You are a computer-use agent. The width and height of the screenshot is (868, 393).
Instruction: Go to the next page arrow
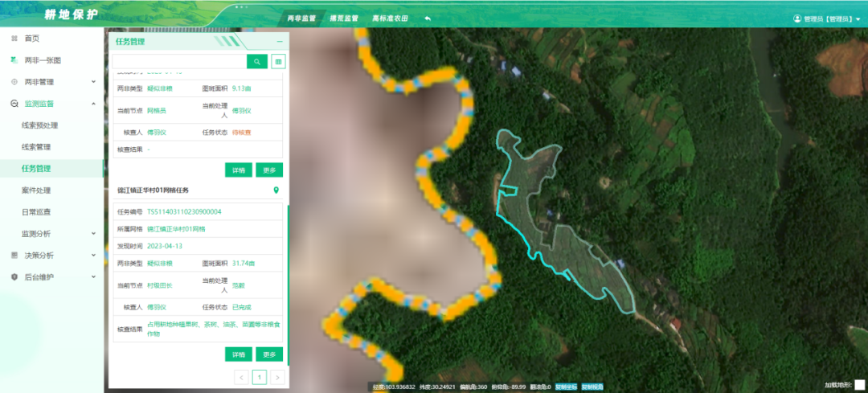coord(277,377)
